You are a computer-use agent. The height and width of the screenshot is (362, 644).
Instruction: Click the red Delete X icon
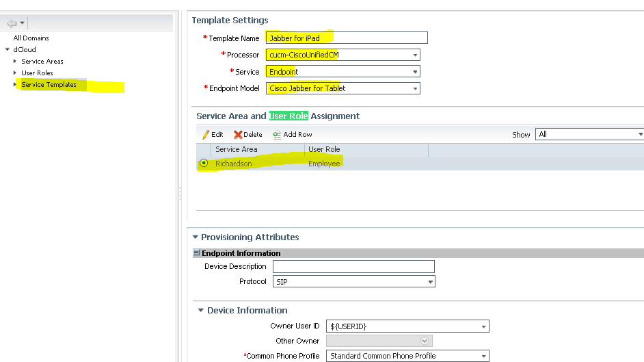point(238,134)
